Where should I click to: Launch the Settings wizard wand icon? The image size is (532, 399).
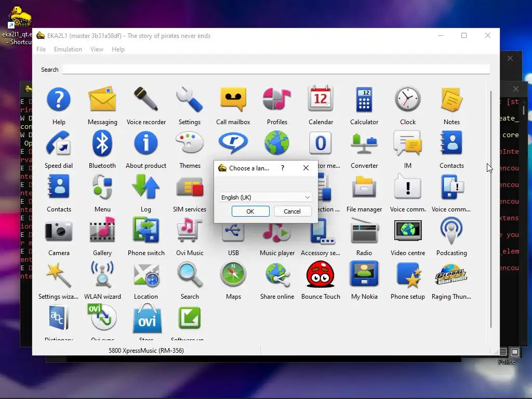(x=59, y=274)
